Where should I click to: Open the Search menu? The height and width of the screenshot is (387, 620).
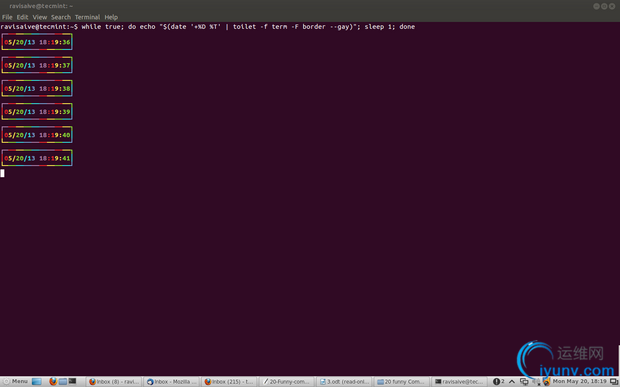[61, 17]
